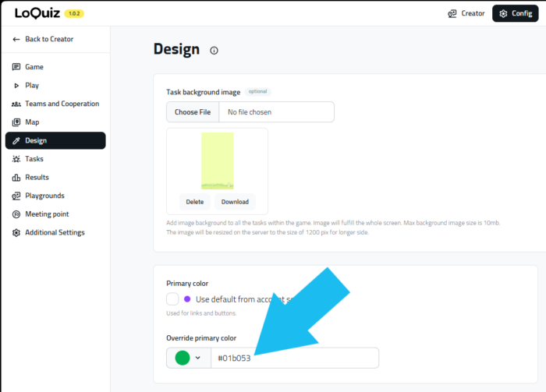The image size is (546, 392).
Task: Click the green override color swatch
Action: click(183, 358)
